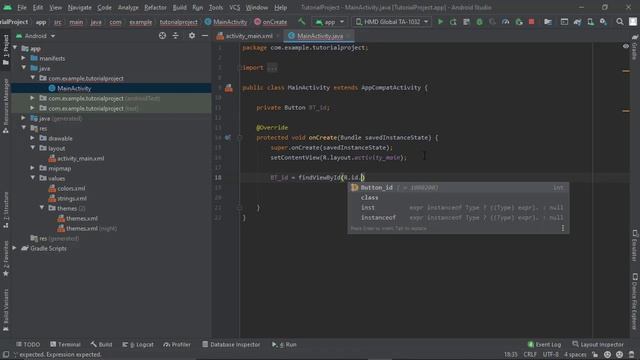Open the app run configuration dropdown
Image resolution: width=640 pixels, height=360 pixels.
[x=330, y=22]
